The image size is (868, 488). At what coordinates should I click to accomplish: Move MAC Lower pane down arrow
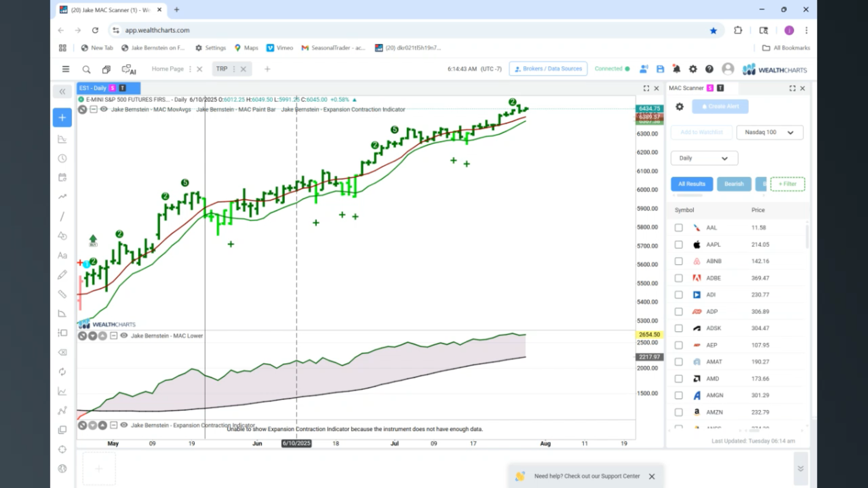point(93,336)
